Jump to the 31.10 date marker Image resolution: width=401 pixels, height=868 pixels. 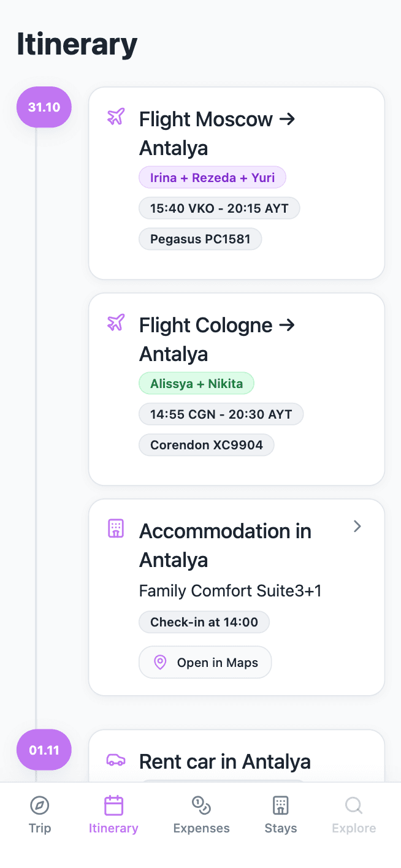click(x=44, y=107)
